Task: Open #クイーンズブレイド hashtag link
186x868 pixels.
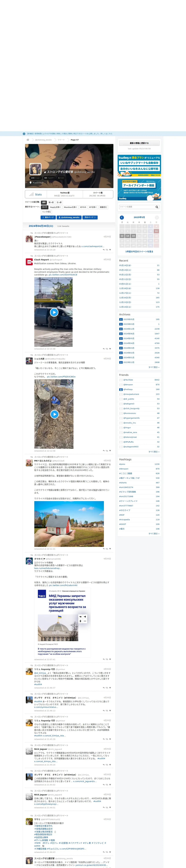Action: pos(128,501)
